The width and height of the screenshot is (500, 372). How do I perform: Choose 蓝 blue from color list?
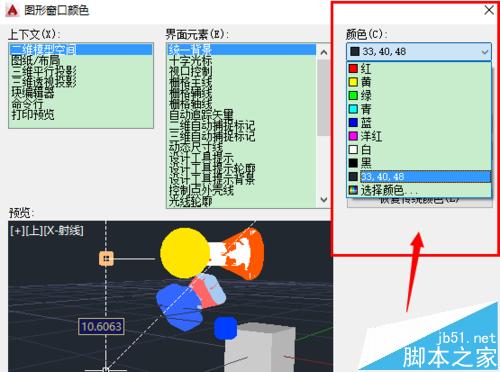419,122
